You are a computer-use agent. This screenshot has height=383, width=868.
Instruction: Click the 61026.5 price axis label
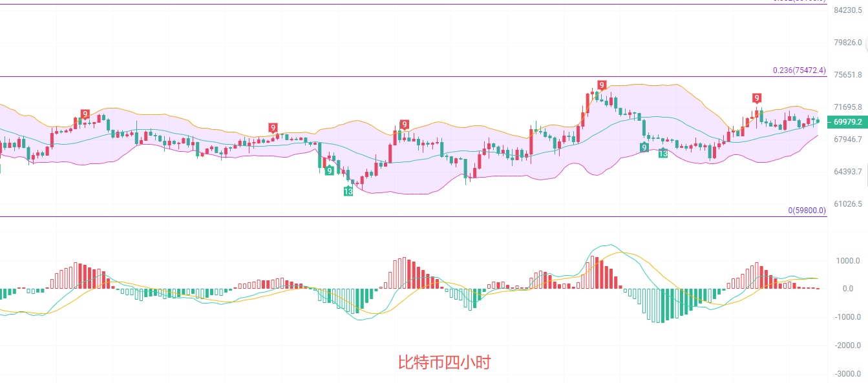(x=848, y=204)
